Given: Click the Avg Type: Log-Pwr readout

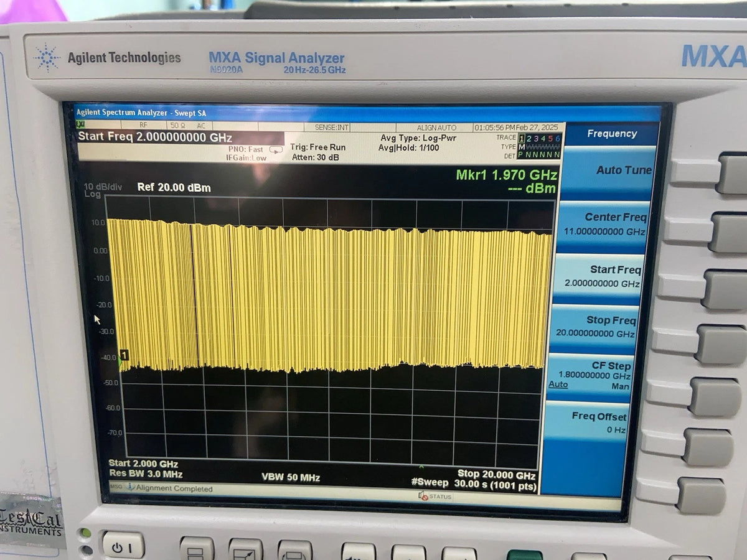Looking at the screenshot, I should click(x=418, y=137).
